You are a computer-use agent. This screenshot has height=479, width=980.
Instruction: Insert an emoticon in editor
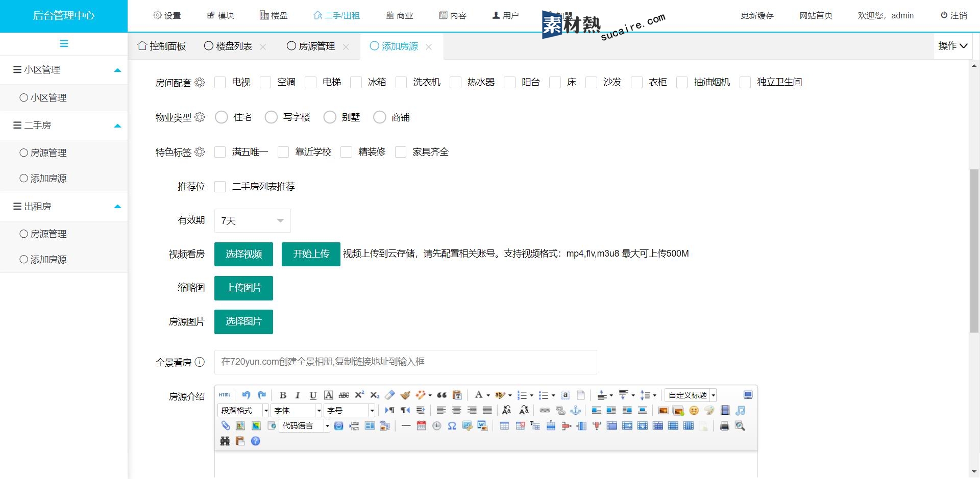(694, 411)
